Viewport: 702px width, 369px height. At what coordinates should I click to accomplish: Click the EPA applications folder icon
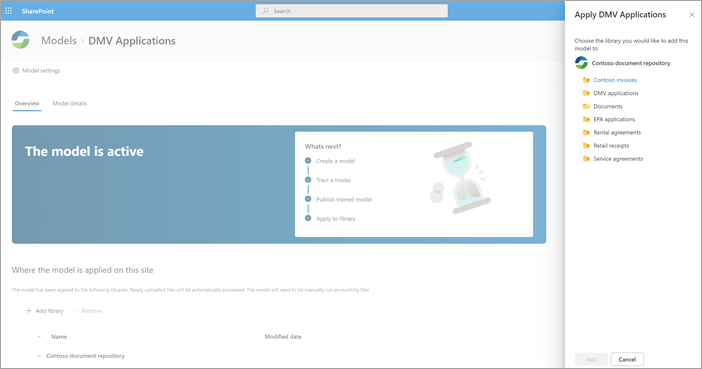click(x=586, y=119)
